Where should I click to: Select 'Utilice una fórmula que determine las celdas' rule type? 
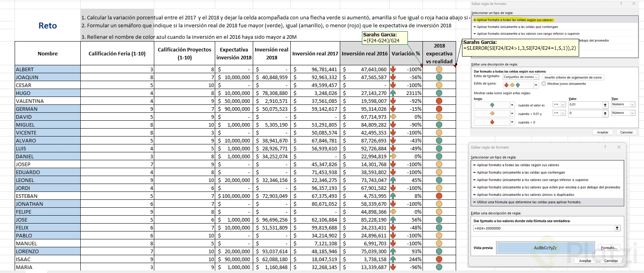tap(547, 202)
